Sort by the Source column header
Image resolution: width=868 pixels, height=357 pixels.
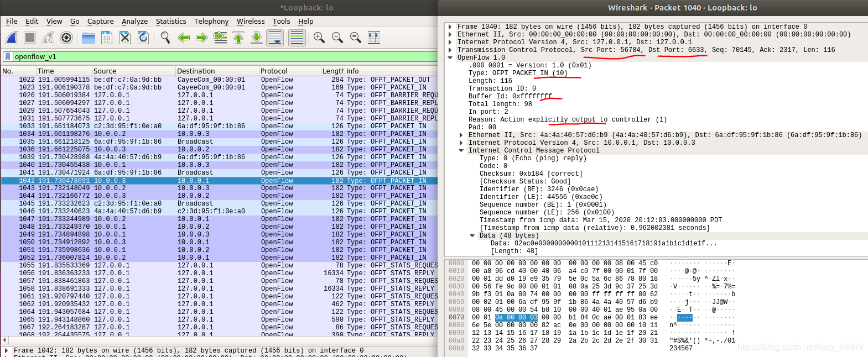coord(134,71)
